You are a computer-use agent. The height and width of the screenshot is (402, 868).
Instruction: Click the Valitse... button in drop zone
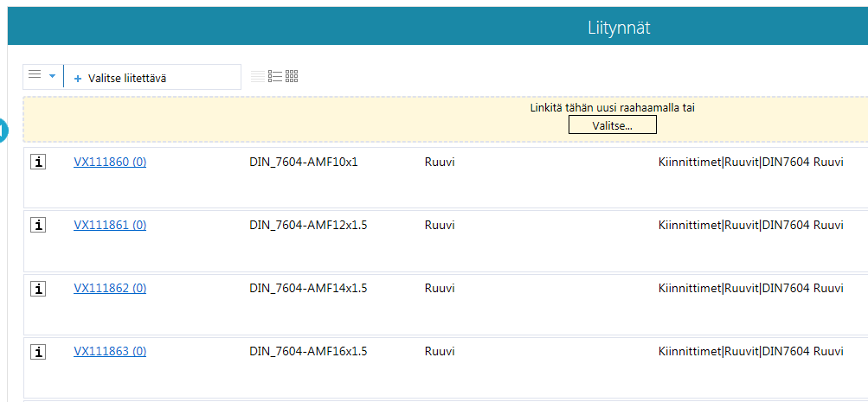tap(612, 125)
